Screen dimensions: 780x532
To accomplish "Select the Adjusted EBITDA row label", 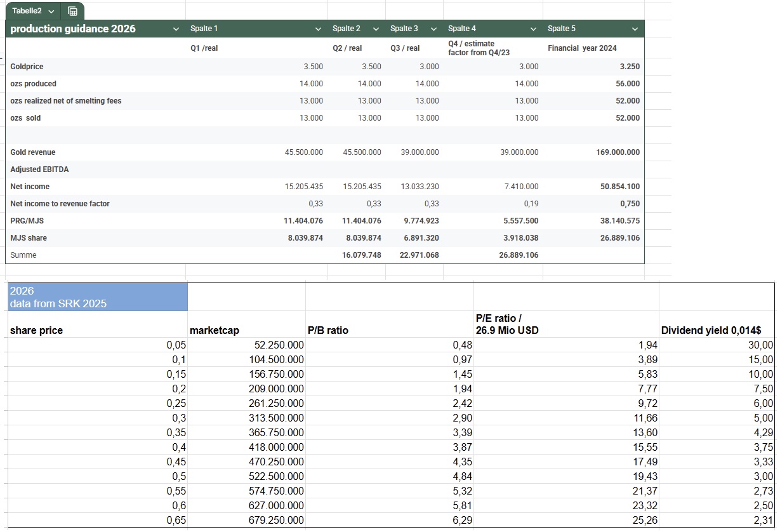I will 39,170.
